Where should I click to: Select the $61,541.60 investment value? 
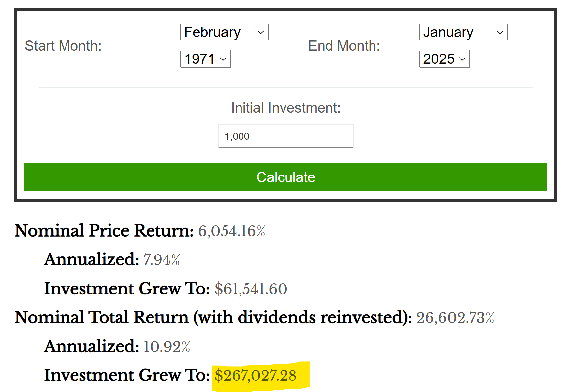coord(251,289)
